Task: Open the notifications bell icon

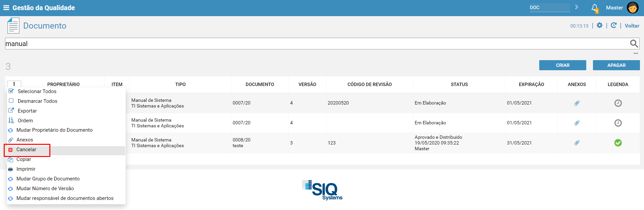Action: tap(595, 8)
